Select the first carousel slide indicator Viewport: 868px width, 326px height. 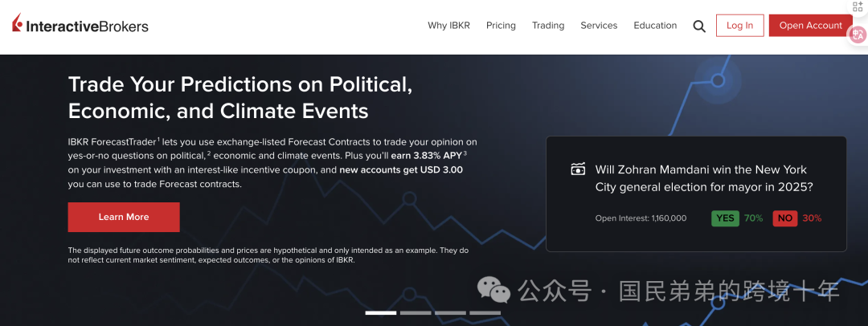click(381, 313)
